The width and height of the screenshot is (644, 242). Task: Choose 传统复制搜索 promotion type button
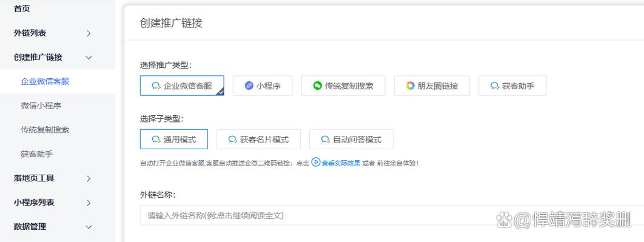pyautogui.click(x=343, y=86)
